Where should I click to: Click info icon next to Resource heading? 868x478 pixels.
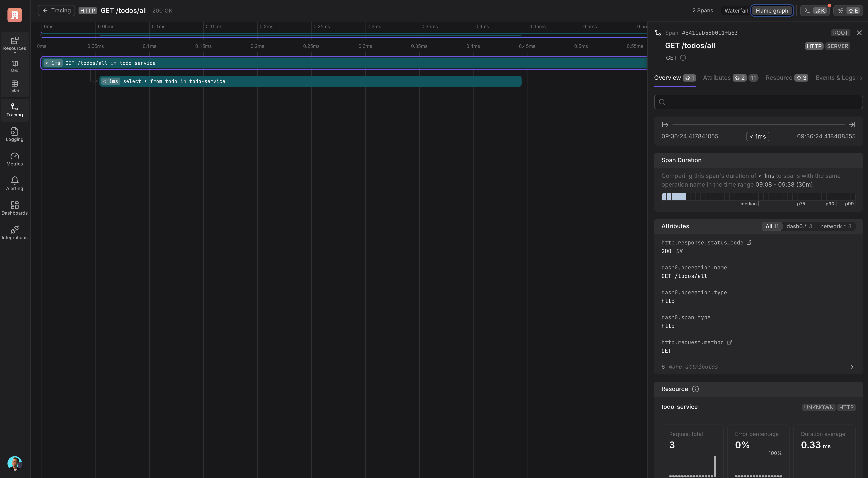click(x=695, y=389)
